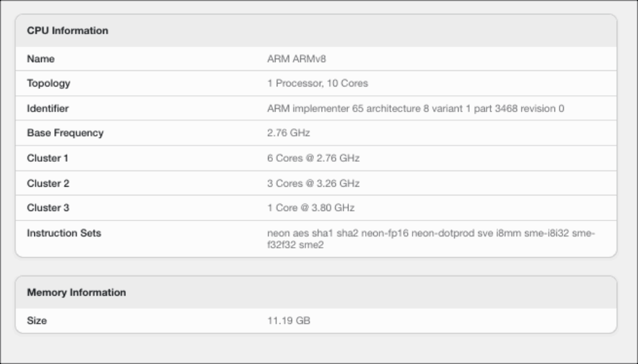Select the ARM implementer 65 identifier text

[x=416, y=108]
